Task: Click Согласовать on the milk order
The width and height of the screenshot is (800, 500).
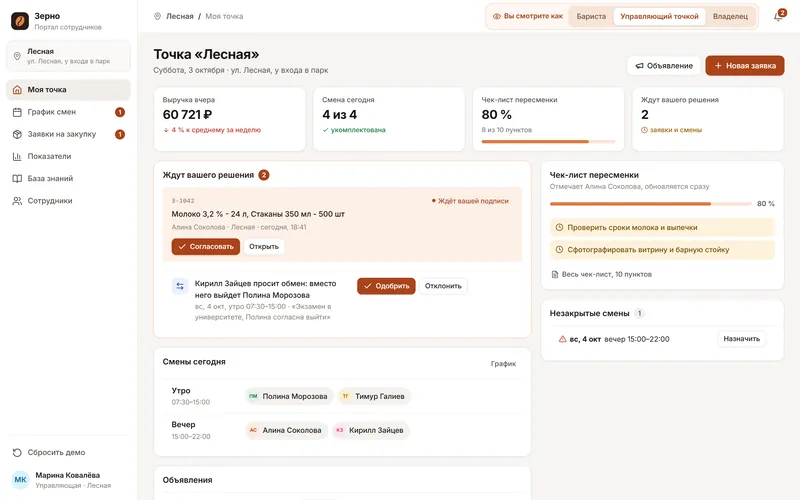Action: pyautogui.click(x=206, y=246)
